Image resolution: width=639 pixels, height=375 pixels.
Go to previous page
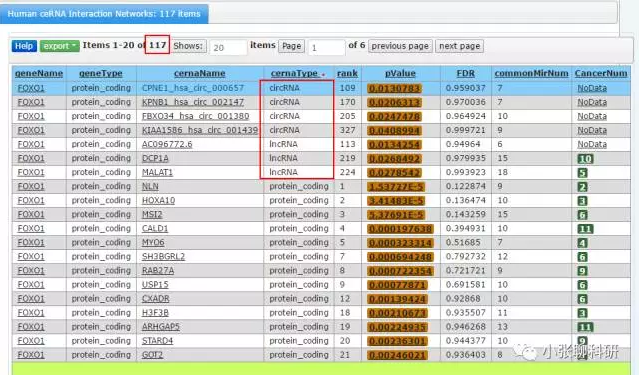click(400, 46)
